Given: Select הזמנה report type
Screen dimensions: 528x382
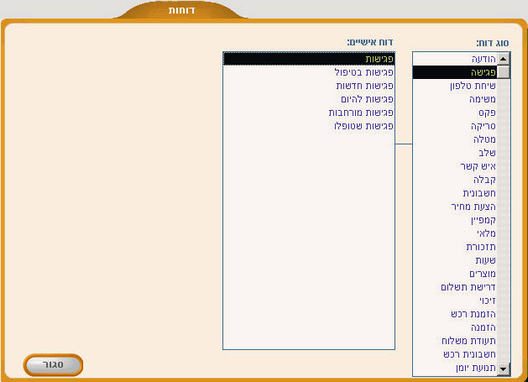Looking at the screenshot, I should pos(455,327).
